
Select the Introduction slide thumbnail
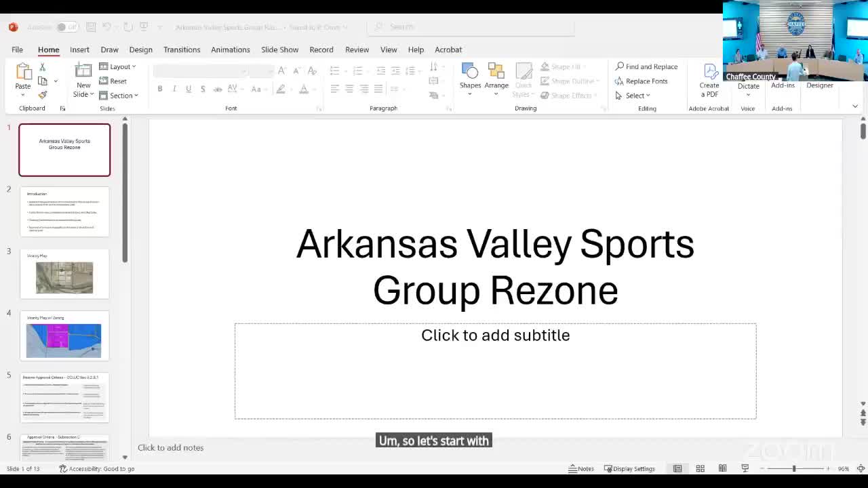pyautogui.click(x=64, y=211)
